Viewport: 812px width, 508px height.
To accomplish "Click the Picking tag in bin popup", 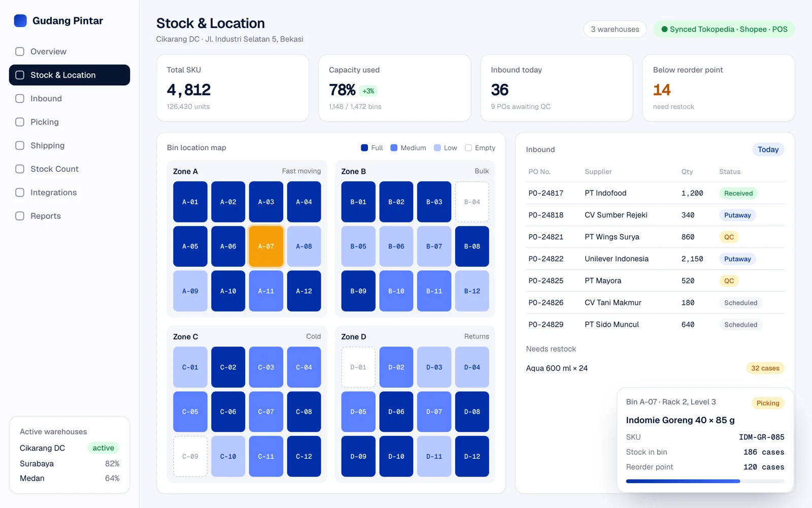I will tap(768, 403).
